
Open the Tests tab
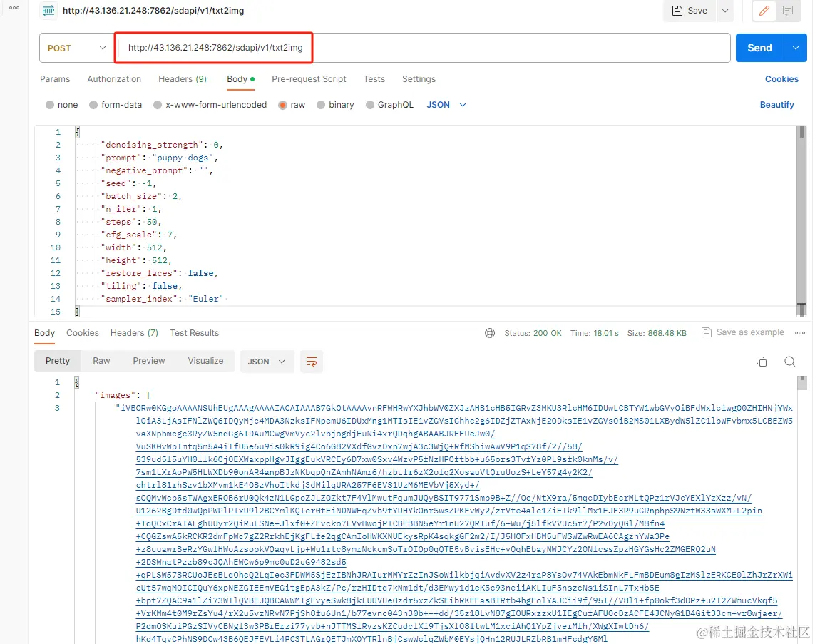click(x=374, y=79)
